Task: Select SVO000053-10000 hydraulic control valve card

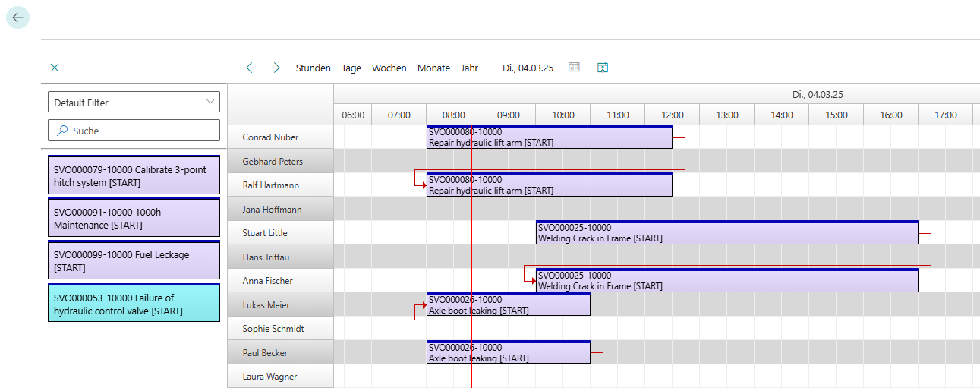Action: click(x=134, y=302)
